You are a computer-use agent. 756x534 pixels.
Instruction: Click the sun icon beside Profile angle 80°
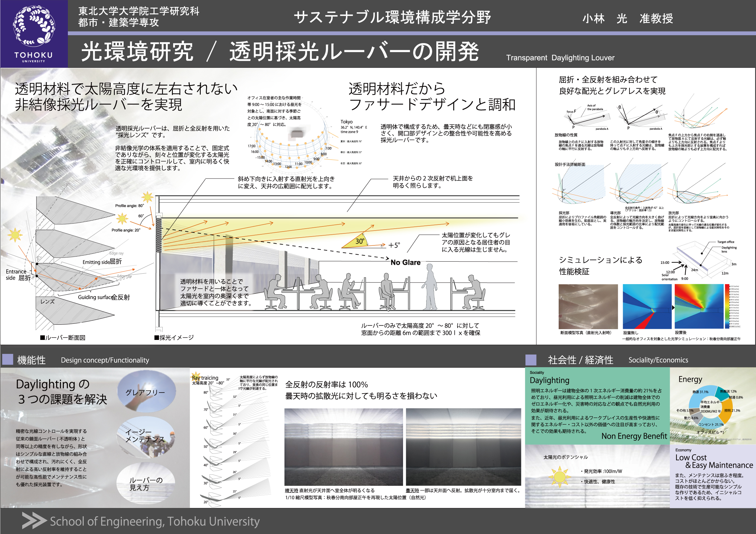[147, 197]
